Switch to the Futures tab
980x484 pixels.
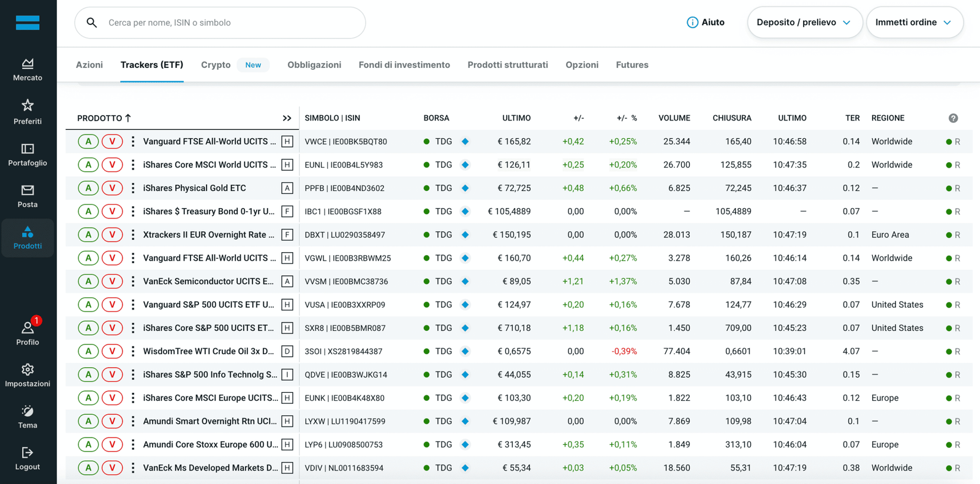click(x=632, y=65)
